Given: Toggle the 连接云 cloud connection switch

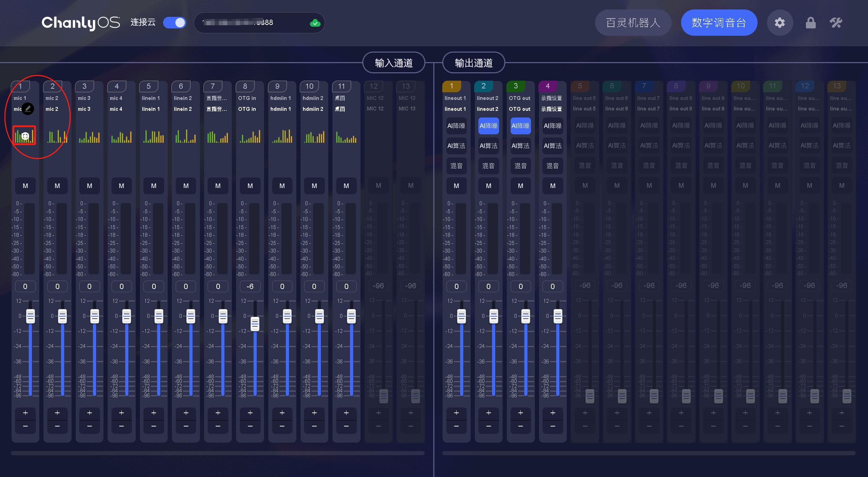Looking at the screenshot, I should [x=175, y=23].
